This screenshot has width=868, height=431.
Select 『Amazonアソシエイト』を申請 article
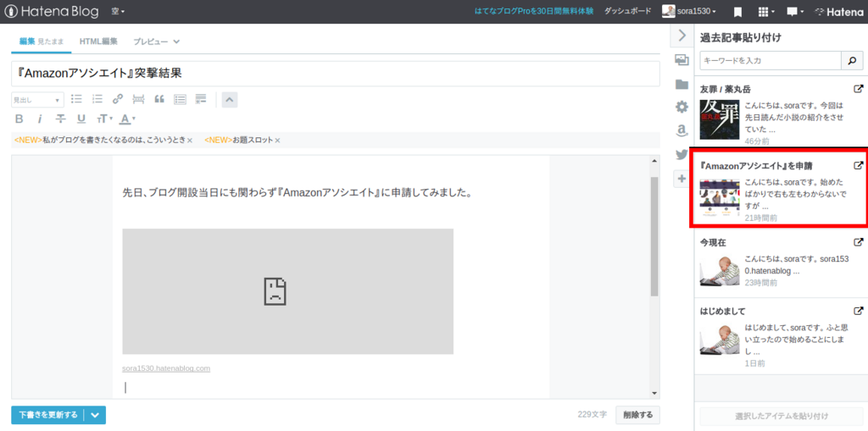(781, 188)
